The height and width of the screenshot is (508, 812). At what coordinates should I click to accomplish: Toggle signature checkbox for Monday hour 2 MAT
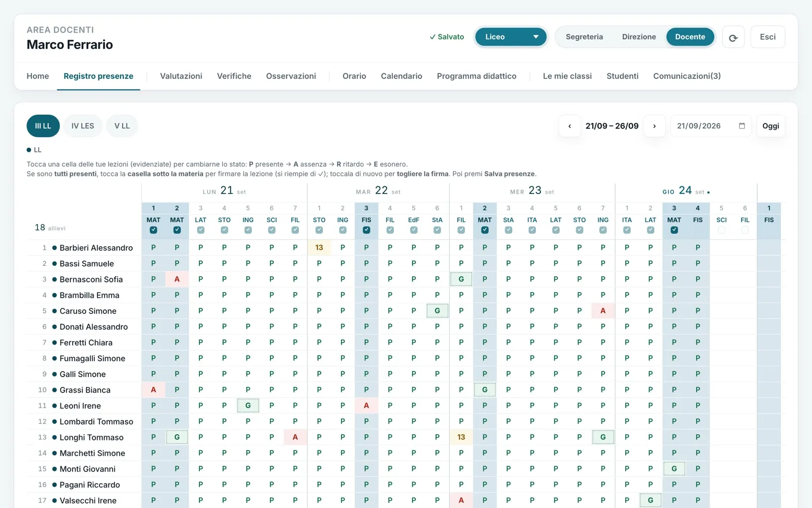pos(177,230)
